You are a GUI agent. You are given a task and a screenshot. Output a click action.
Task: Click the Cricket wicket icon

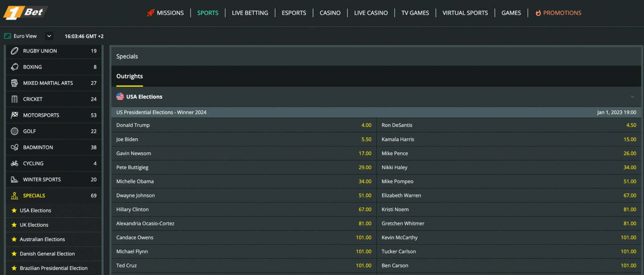[14, 99]
